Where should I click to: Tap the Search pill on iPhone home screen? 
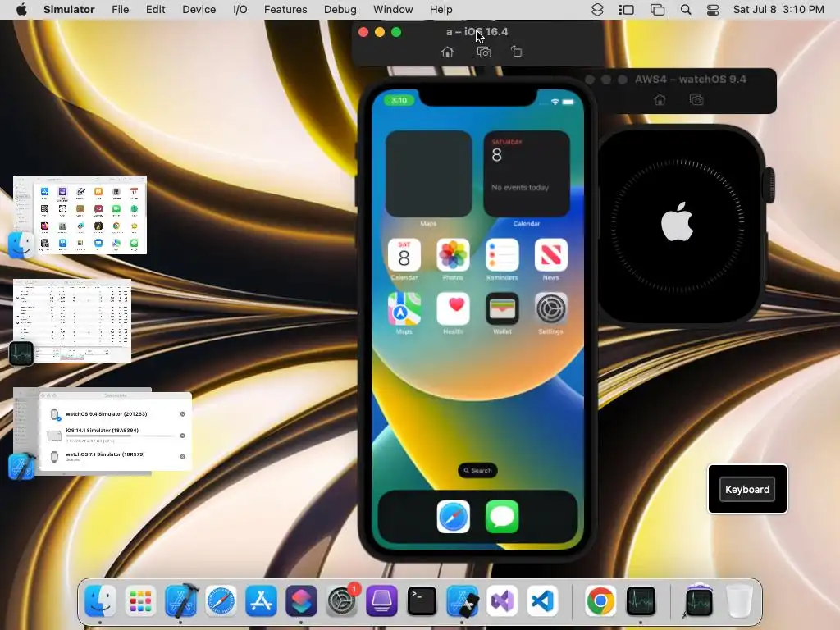point(477,470)
